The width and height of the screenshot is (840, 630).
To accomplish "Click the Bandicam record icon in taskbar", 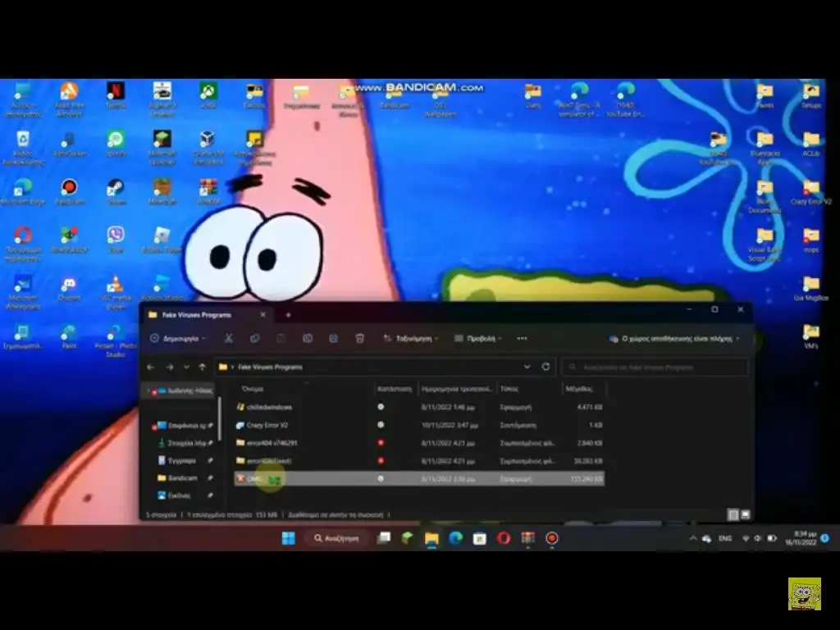I will [x=552, y=538].
